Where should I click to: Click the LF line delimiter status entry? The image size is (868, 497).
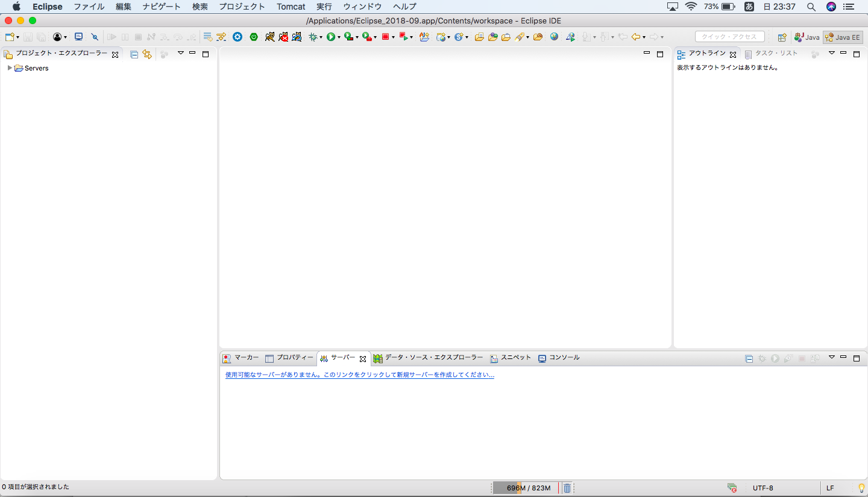[830, 488]
